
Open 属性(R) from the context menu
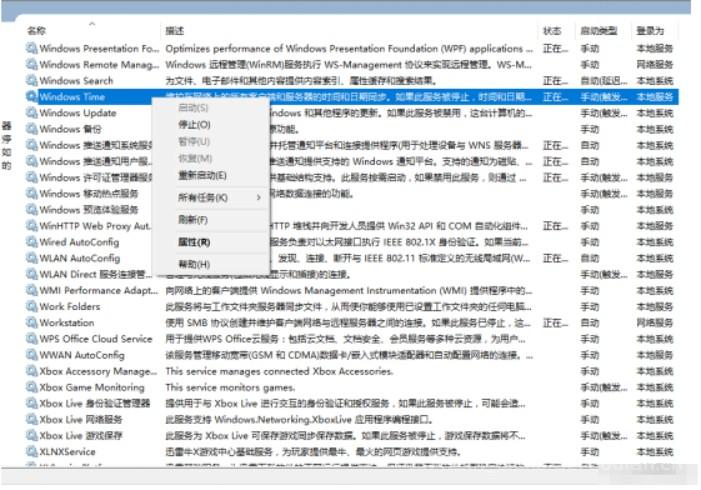click(194, 242)
